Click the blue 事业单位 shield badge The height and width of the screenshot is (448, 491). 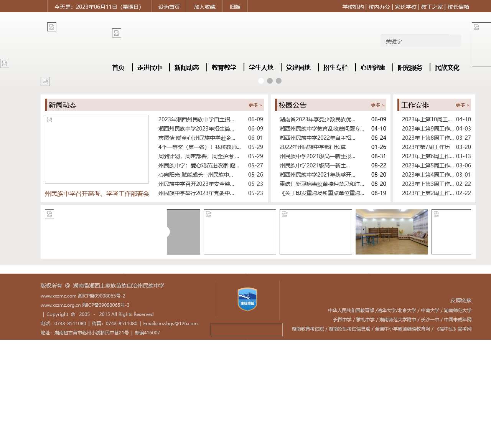click(x=247, y=299)
